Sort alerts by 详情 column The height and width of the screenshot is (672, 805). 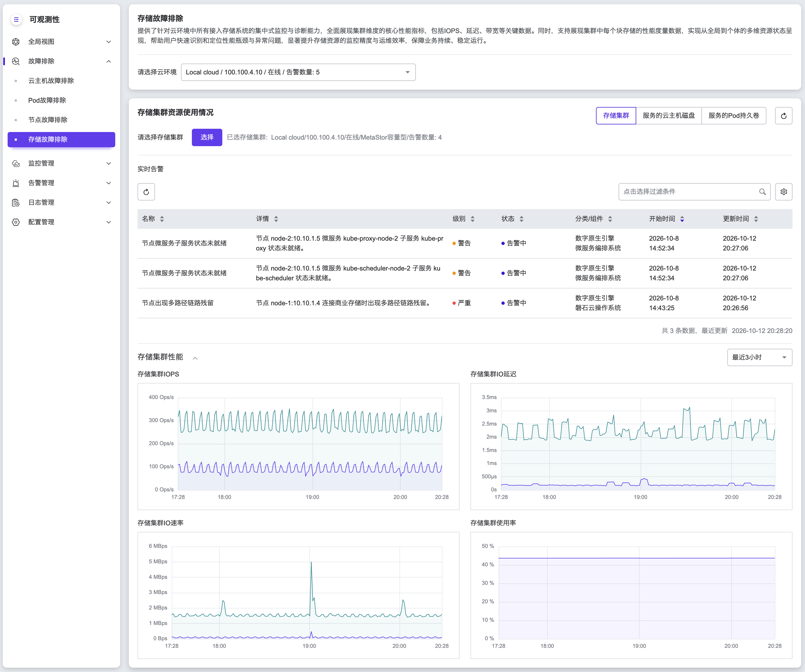(276, 219)
